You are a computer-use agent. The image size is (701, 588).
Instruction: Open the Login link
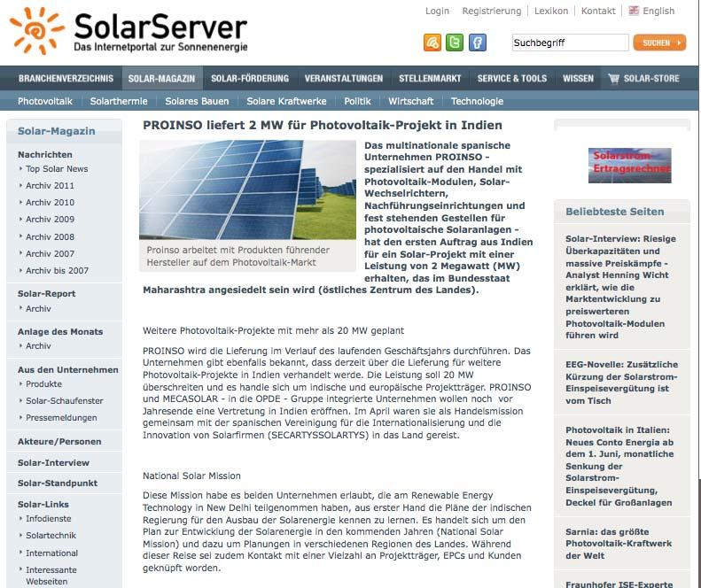pyautogui.click(x=437, y=11)
